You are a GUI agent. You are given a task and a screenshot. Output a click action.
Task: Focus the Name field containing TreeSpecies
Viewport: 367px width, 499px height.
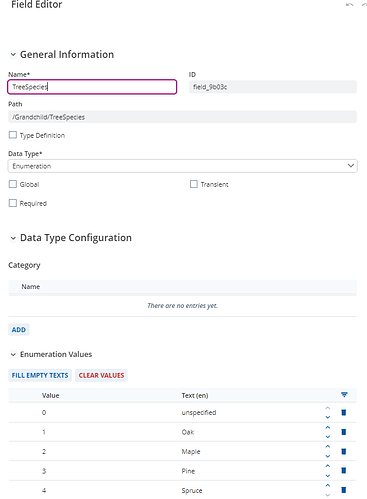(x=92, y=87)
